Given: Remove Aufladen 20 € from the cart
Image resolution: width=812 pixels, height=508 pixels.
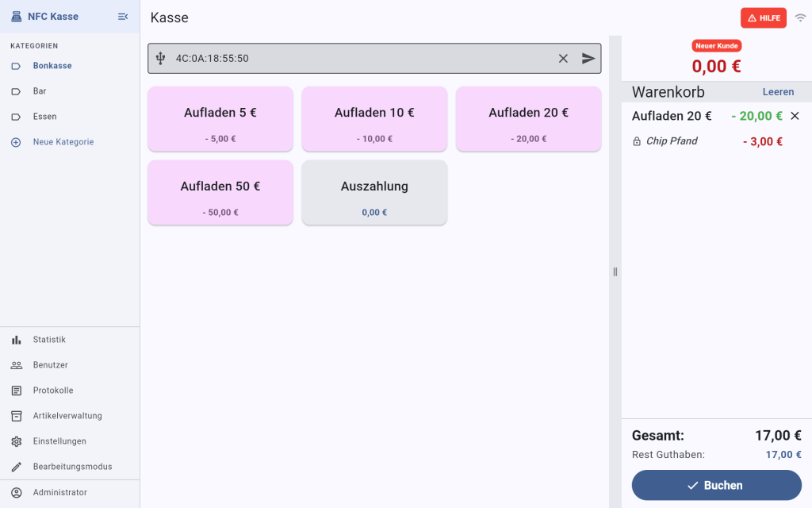Looking at the screenshot, I should tap(795, 116).
